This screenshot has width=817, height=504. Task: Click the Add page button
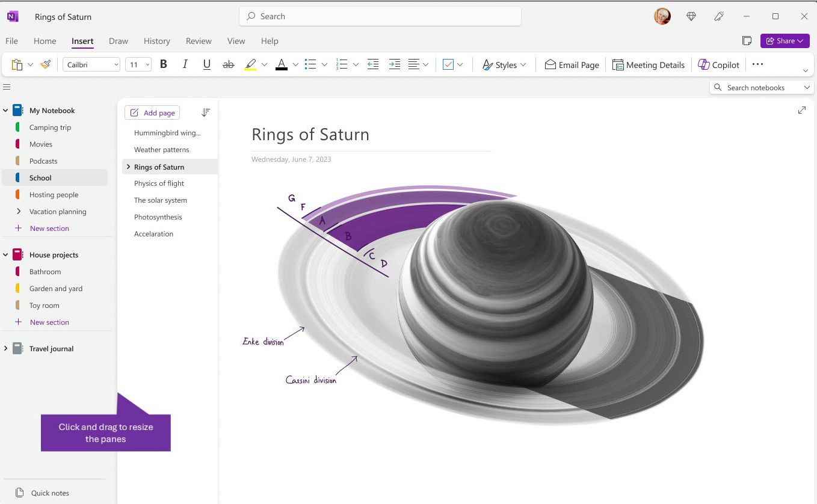(x=152, y=112)
